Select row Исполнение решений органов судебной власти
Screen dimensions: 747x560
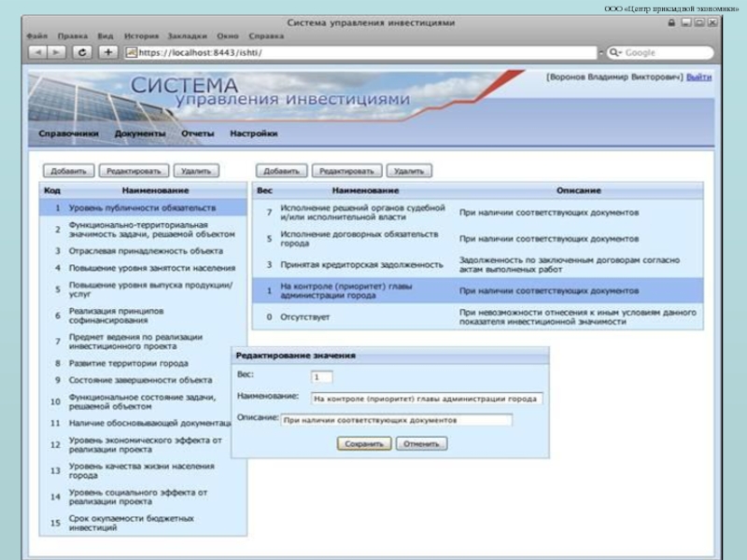click(x=478, y=213)
